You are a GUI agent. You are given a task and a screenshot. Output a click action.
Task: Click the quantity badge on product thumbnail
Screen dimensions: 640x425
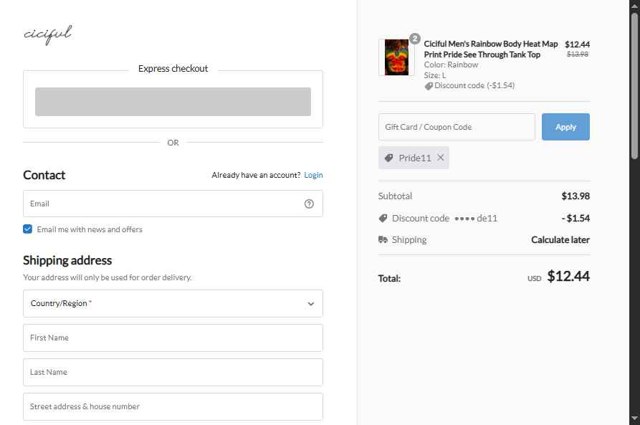(415, 39)
